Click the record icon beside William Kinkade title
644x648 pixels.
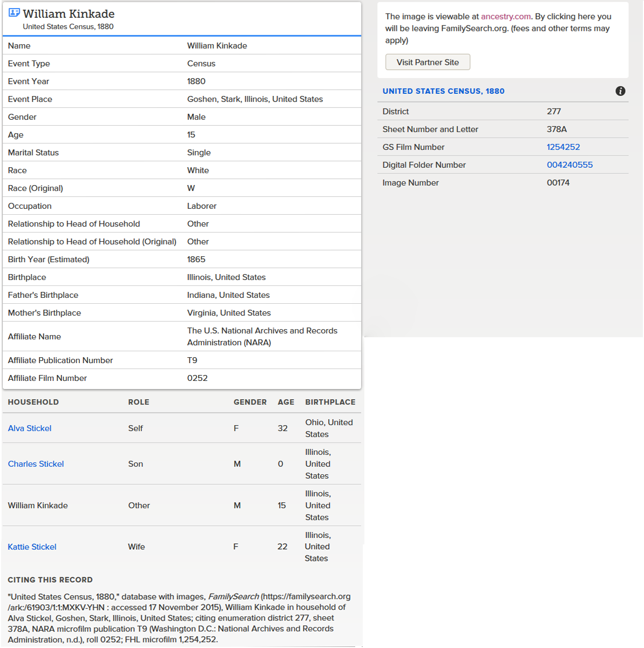[x=14, y=12]
